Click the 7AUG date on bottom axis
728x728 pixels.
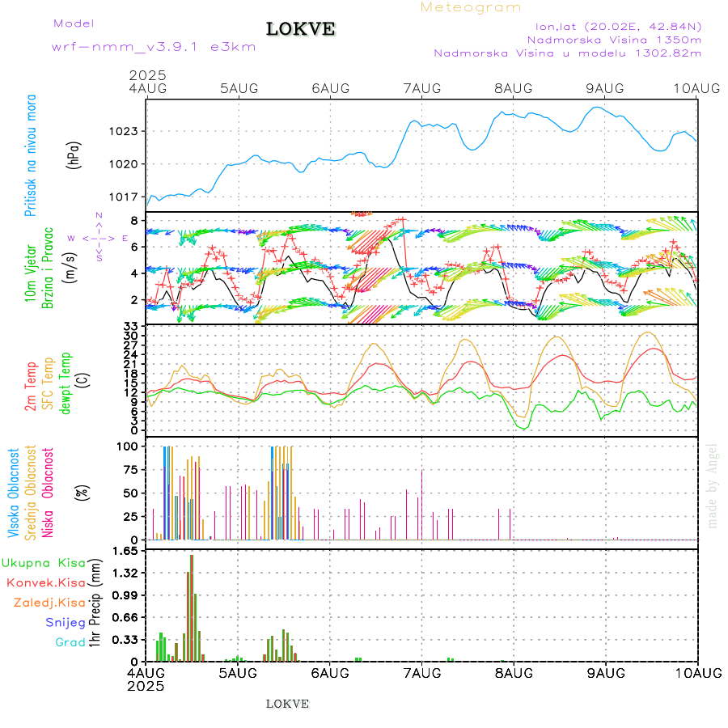[421, 672]
